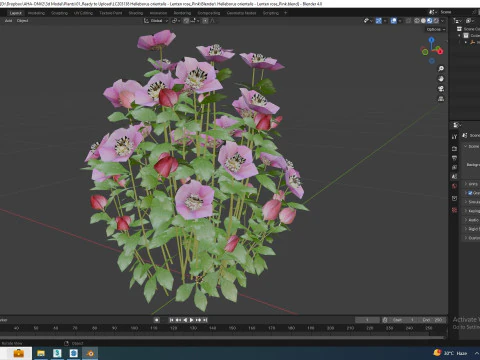Switch to the Sculpting workspace tab
Image resolution: width=480 pixels, height=360 pixels.
click(x=59, y=13)
